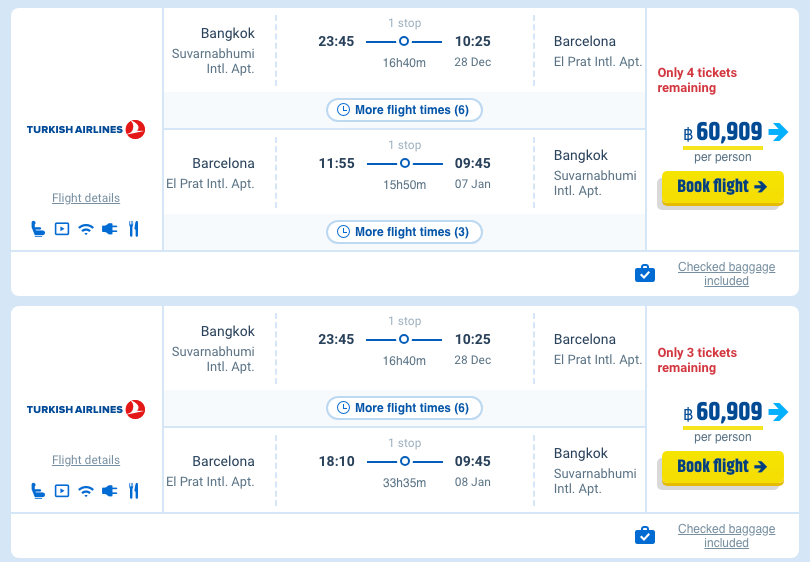Click the Turkish Airlines logo in second card

coord(86,409)
